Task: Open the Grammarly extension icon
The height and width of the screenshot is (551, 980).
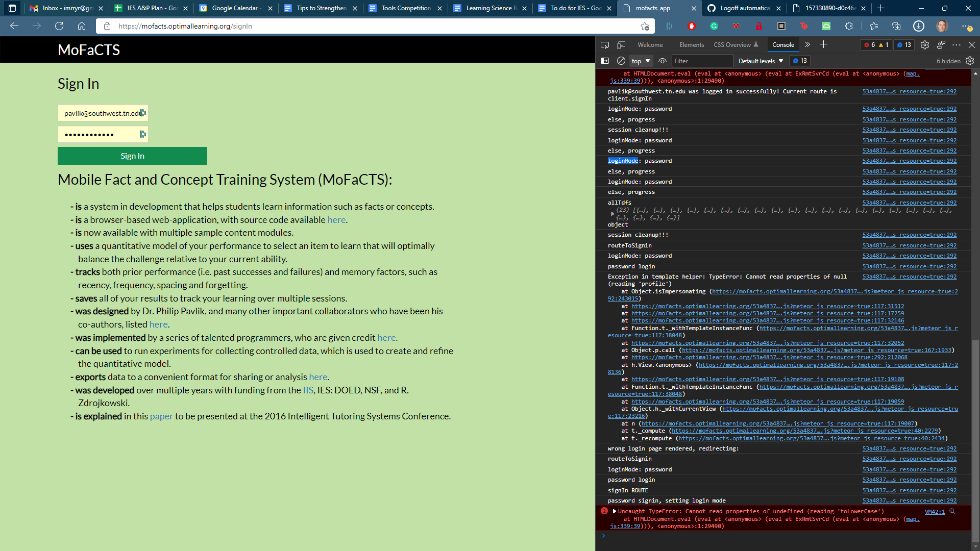Action: [x=714, y=26]
